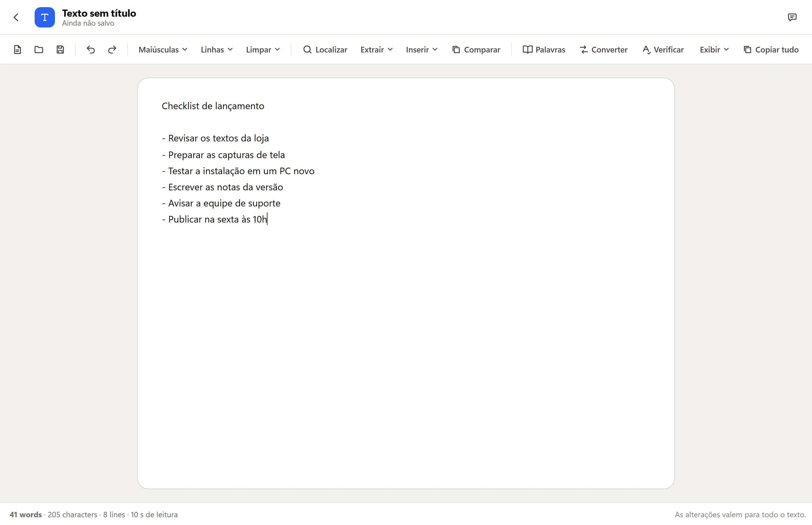The height and width of the screenshot is (525, 812).
Task: Open a file with the folder icon
Action: pyautogui.click(x=39, y=50)
